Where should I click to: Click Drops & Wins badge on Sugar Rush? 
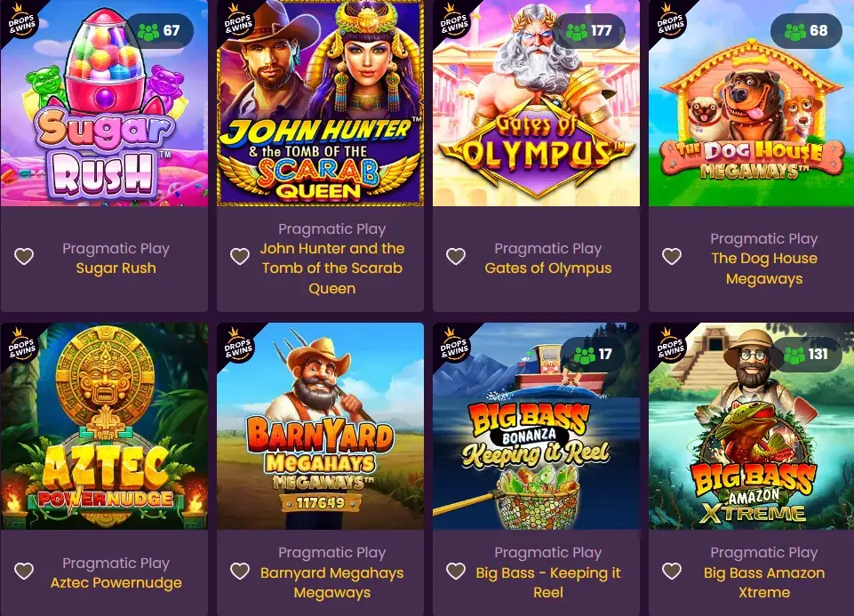point(20,22)
